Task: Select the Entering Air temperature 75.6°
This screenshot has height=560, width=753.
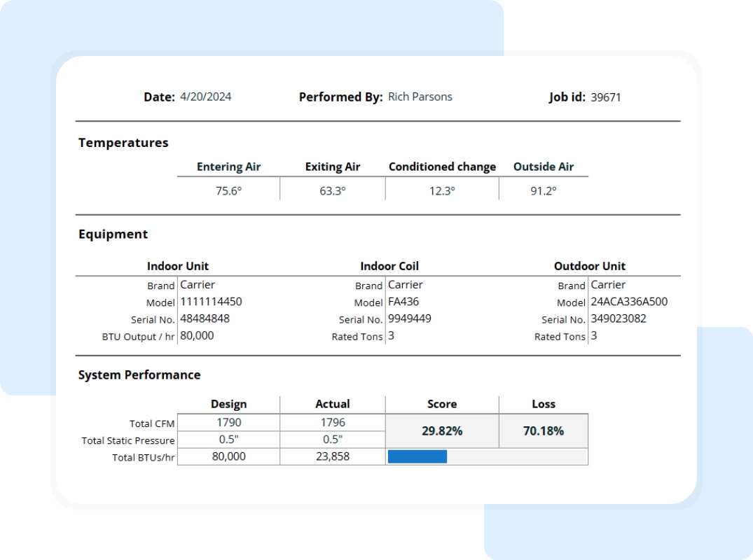Action: pos(228,189)
